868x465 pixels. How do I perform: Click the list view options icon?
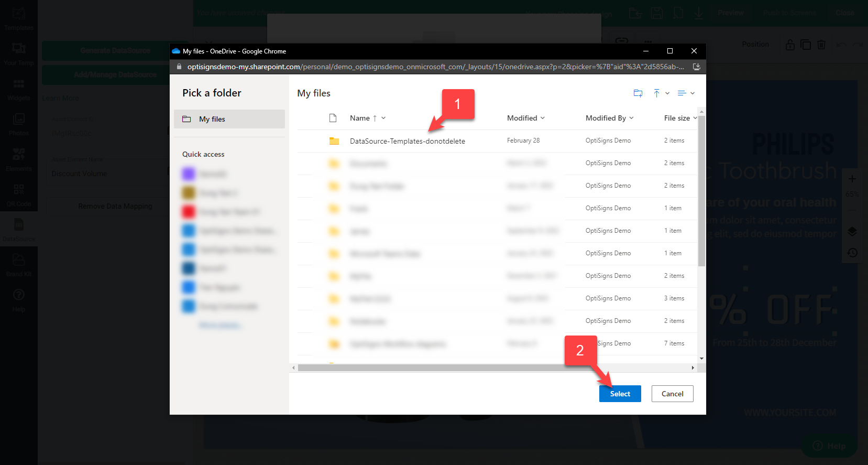click(x=682, y=93)
